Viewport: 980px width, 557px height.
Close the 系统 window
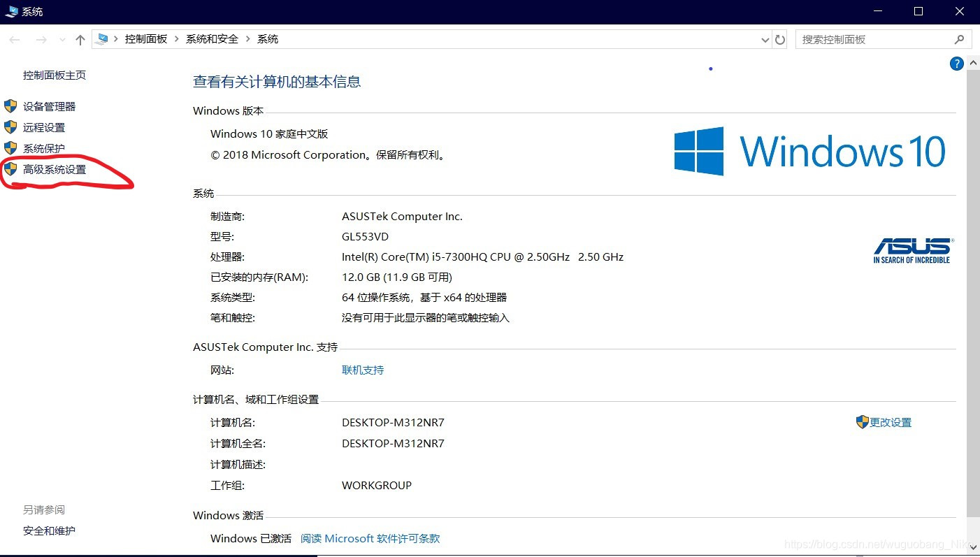click(960, 11)
